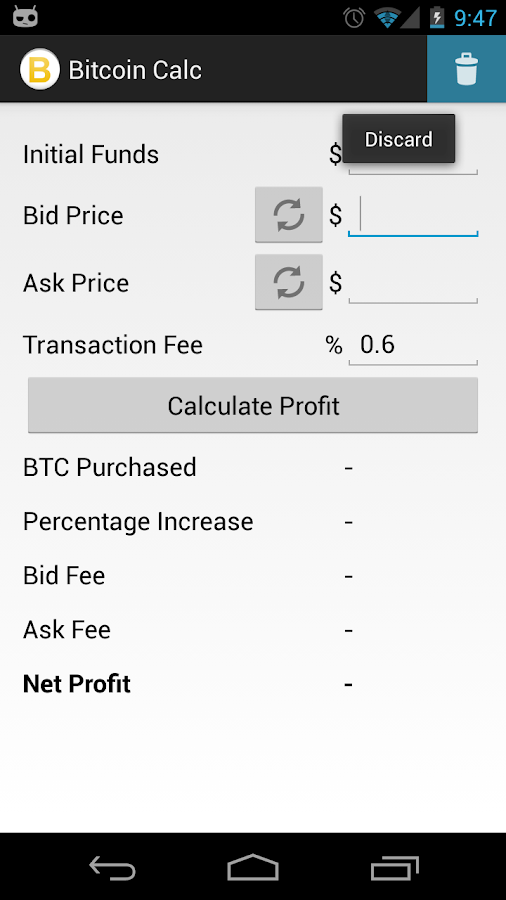The height and width of the screenshot is (900, 506).
Task: Tap the clock showing 9:47
Action: coord(476,18)
